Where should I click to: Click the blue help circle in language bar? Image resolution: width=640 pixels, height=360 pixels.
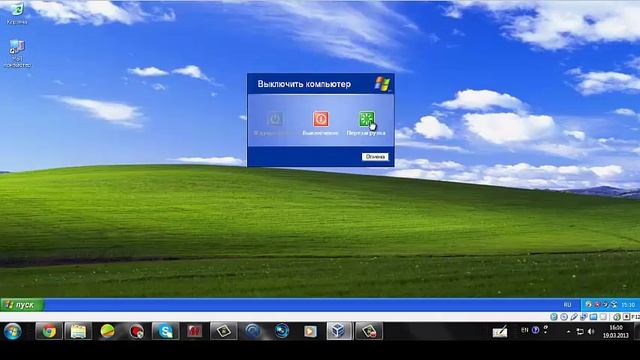point(535,330)
